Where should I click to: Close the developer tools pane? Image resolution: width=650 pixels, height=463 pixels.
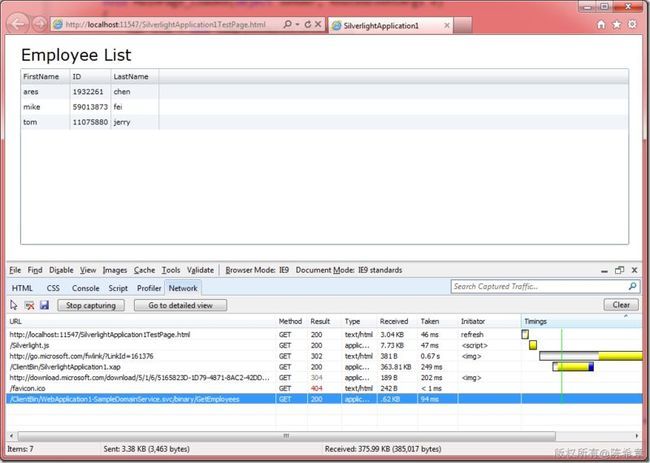634,270
